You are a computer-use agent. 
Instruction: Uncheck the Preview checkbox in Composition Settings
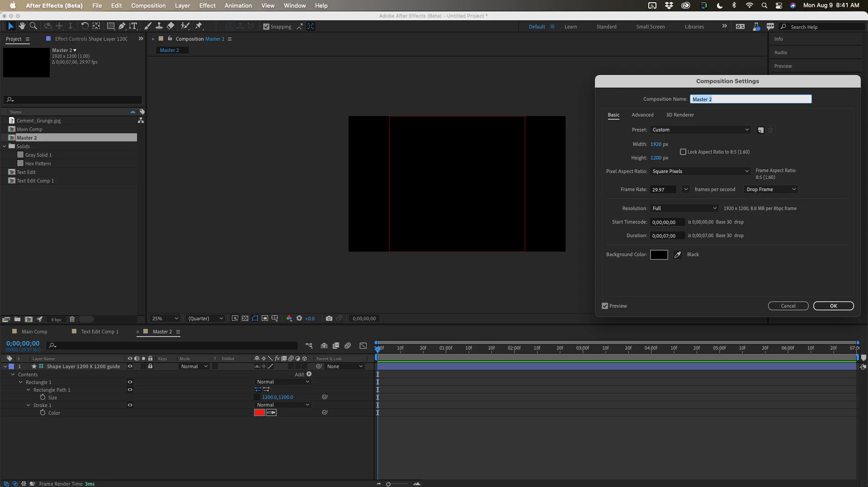(605, 306)
